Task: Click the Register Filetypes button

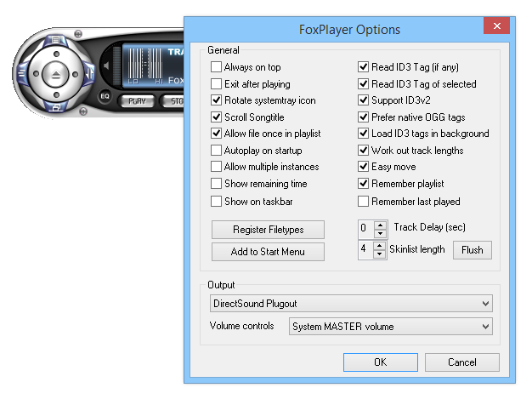Action: coord(268,230)
